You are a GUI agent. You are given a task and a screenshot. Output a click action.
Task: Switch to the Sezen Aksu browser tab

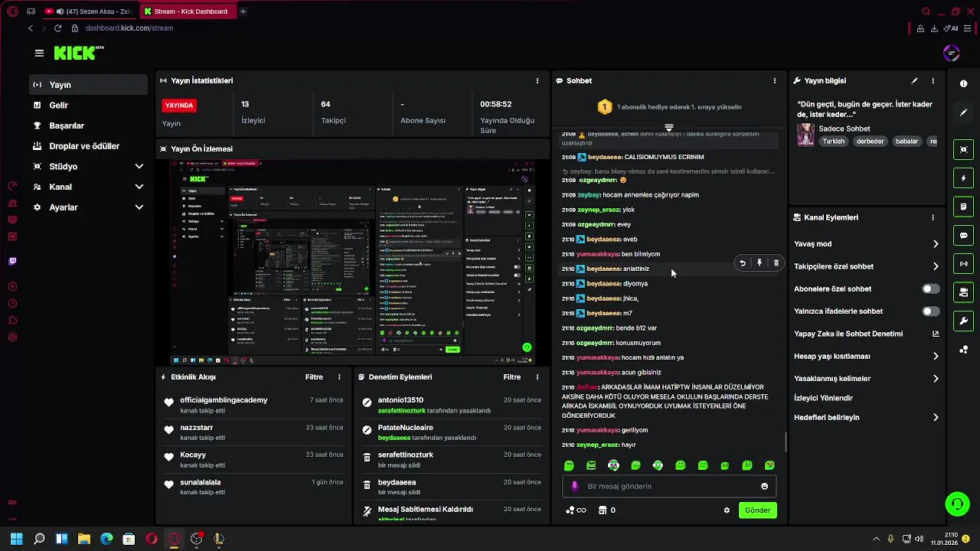(x=90, y=11)
